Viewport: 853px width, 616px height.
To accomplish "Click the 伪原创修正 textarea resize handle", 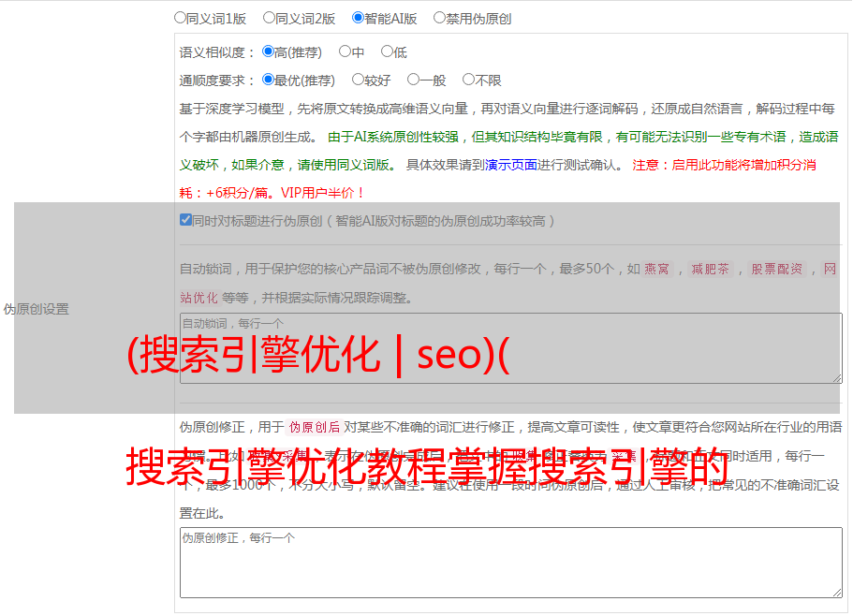I will pyautogui.click(x=837, y=593).
